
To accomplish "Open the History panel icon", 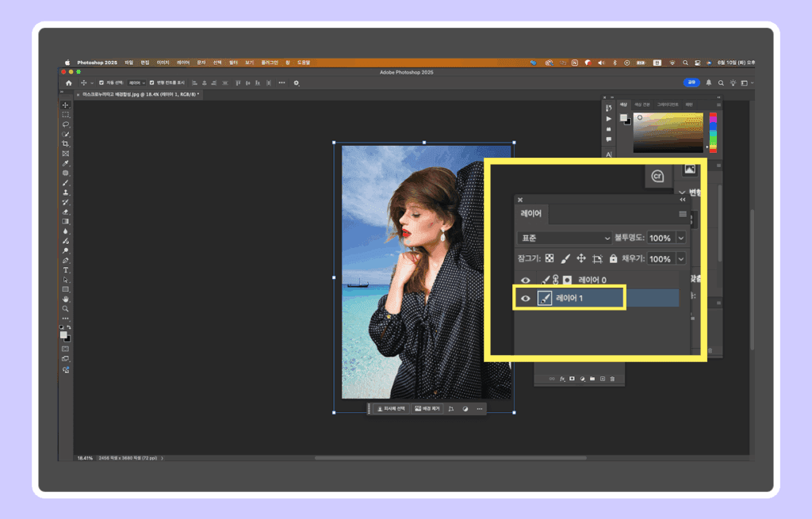I will (608, 108).
